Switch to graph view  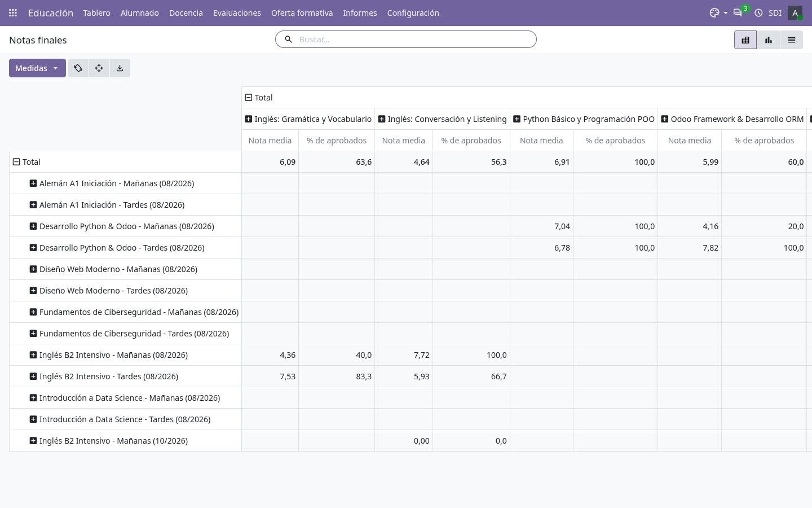[x=769, y=40]
